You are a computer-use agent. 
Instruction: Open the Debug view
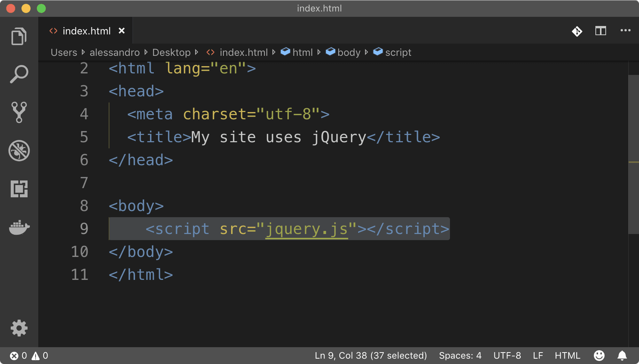click(x=19, y=151)
